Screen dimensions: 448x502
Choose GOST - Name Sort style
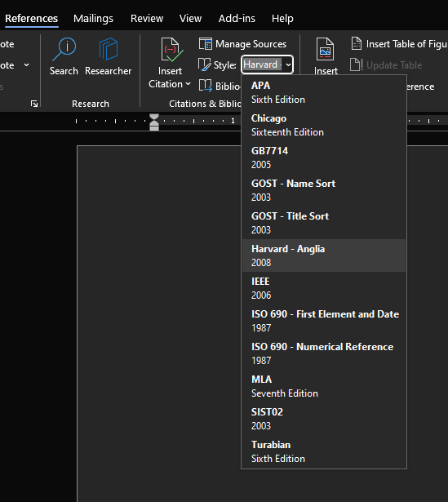click(x=324, y=190)
